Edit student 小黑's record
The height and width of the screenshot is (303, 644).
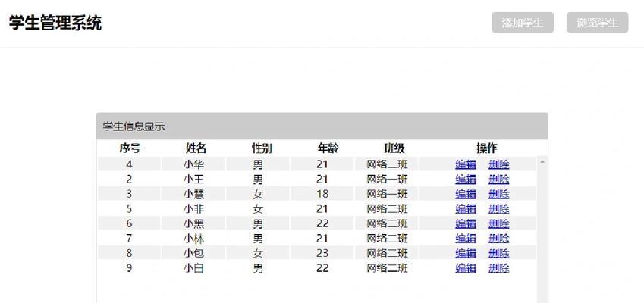[466, 223]
